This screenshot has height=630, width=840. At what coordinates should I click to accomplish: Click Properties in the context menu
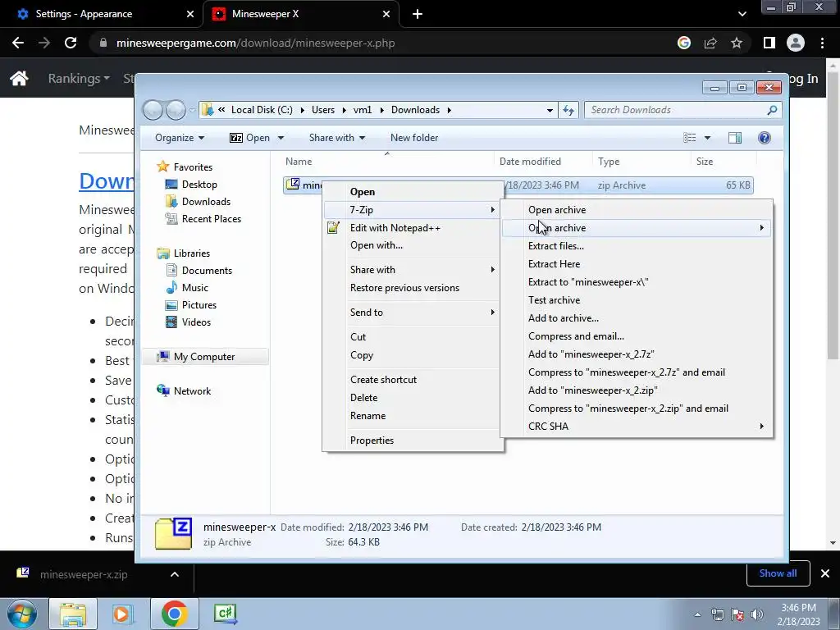tap(372, 441)
